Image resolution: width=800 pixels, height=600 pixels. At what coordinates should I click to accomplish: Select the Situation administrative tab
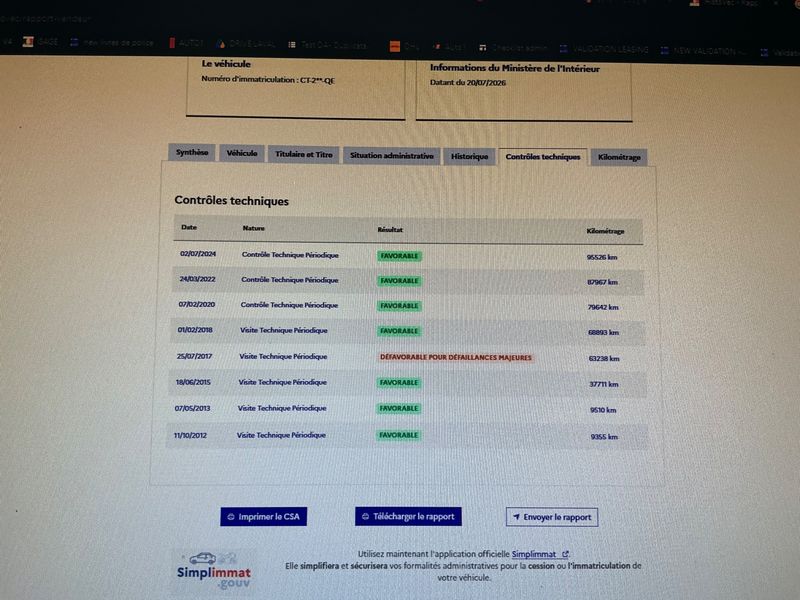pyautogui.click(x=391, y=156)
